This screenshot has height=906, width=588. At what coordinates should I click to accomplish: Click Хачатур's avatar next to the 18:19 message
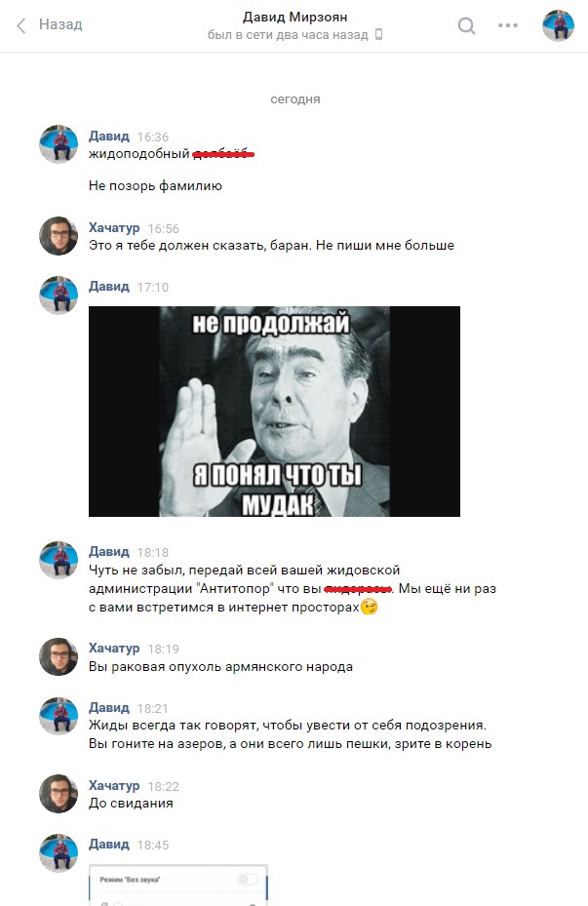[59, 656]
